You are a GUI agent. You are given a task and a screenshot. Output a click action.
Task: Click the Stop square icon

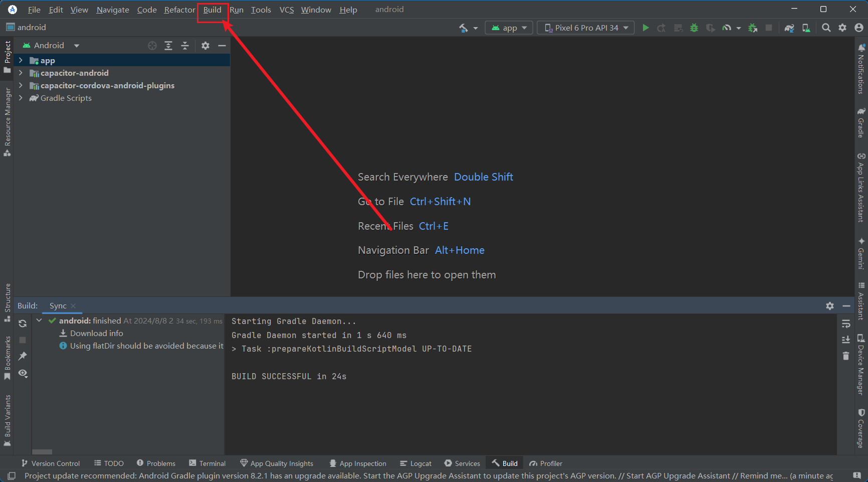pos(769,28)
